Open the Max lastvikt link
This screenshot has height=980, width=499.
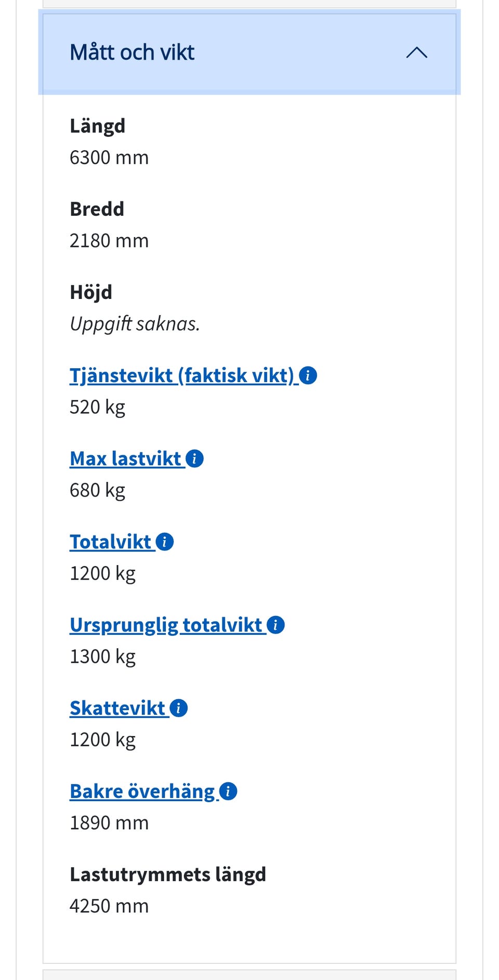click(125, 459)
